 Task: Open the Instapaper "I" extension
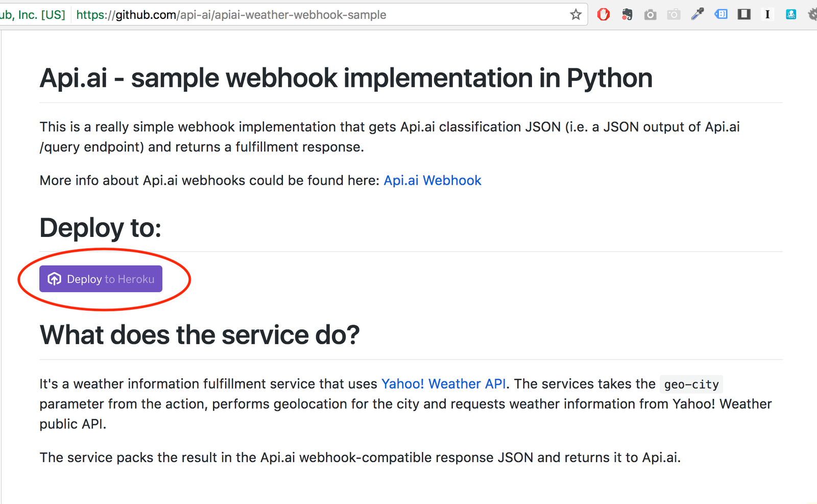[x=767, y=14]
